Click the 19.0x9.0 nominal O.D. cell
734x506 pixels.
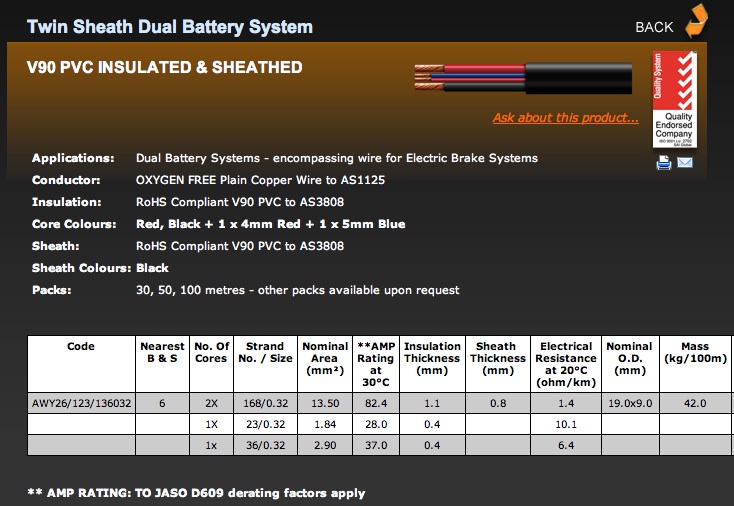pyautogui.click(x=629, y=403)
